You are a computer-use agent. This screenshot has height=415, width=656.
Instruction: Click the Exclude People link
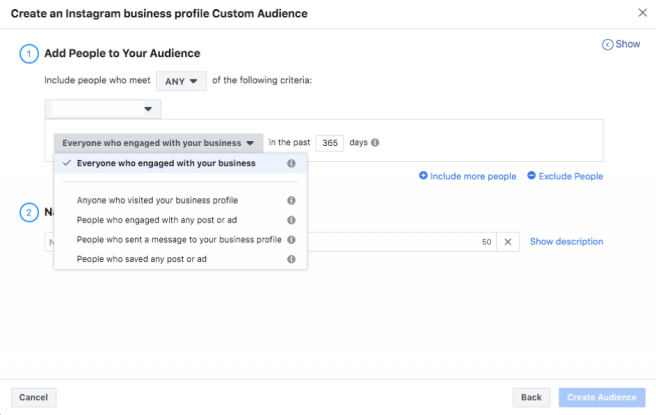(565, 176)
